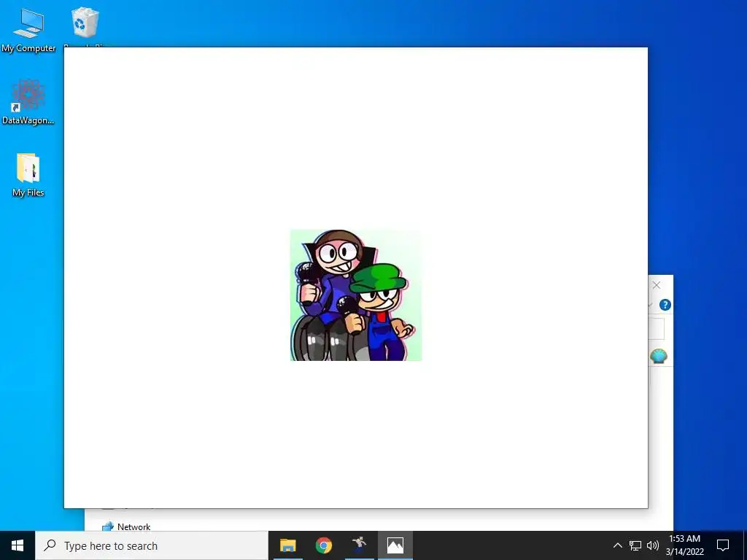Launch Google Chrome from the taskbar
Image resolution: width=747 pixels, height=560 pixels.
pos(324,545)
